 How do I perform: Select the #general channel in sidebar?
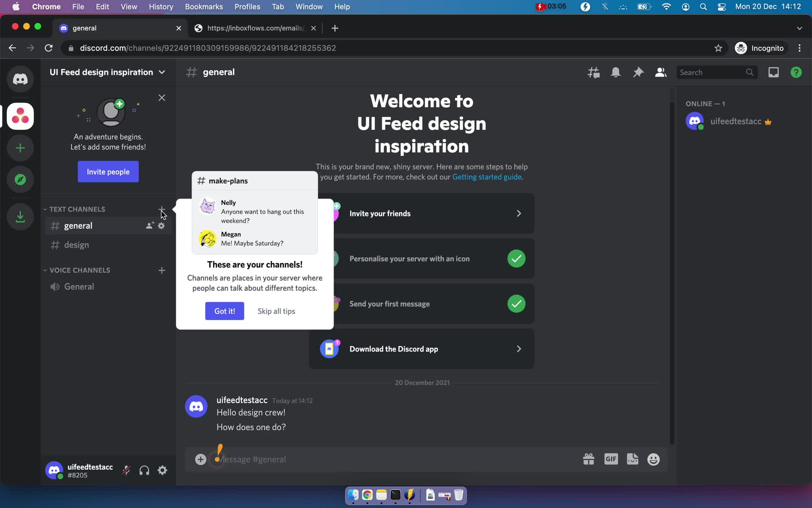coord(78,225)
